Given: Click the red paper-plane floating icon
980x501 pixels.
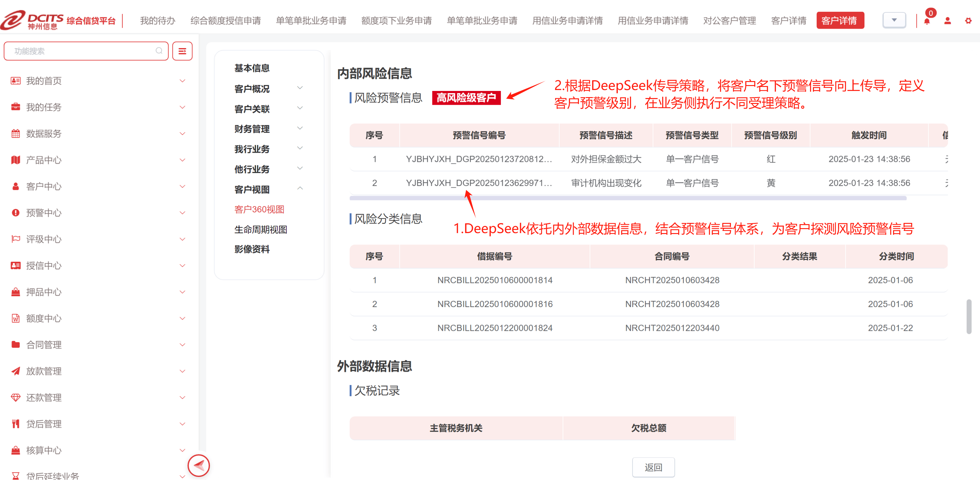Looking at the screenshot, I should click(199, 465).
